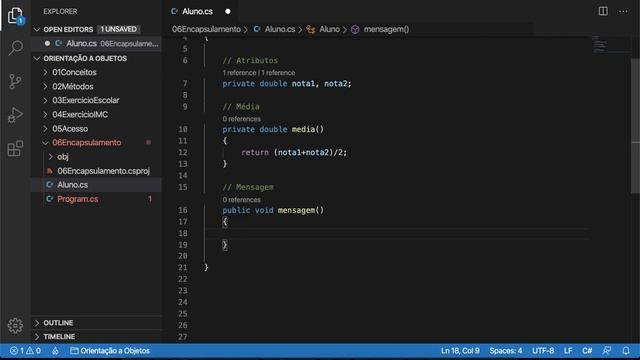
Task: Open the Source Control view icon
Action: pyautogui.click(x=16, y=82)
